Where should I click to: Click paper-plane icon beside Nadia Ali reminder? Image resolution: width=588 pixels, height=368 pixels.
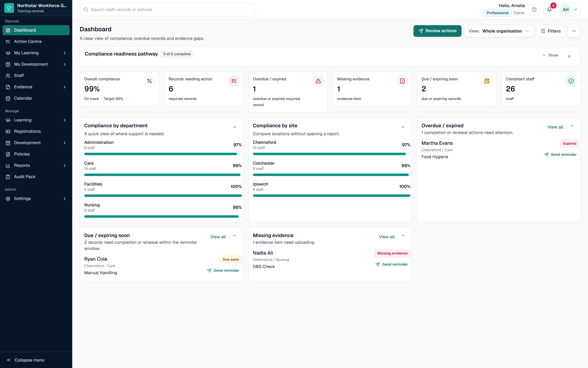click(378, 264)
